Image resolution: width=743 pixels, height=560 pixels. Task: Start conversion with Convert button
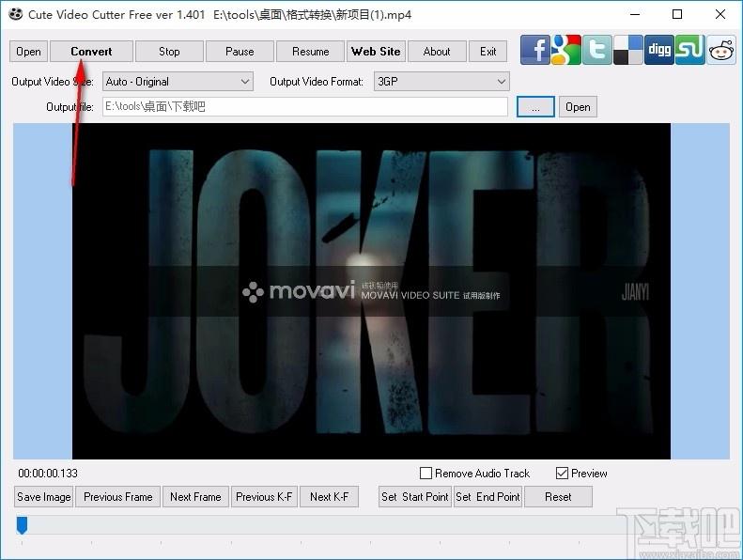point(91,52)
